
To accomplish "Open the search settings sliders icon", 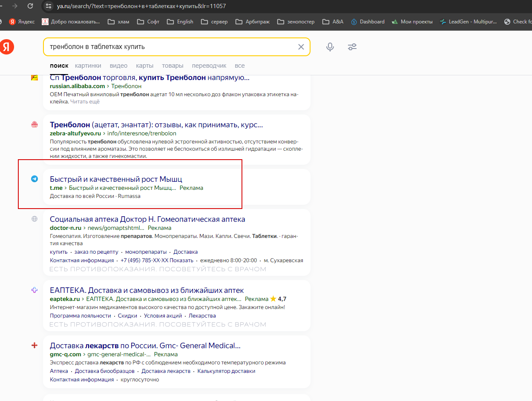I will pyautogui.click(x=352, y=47).
